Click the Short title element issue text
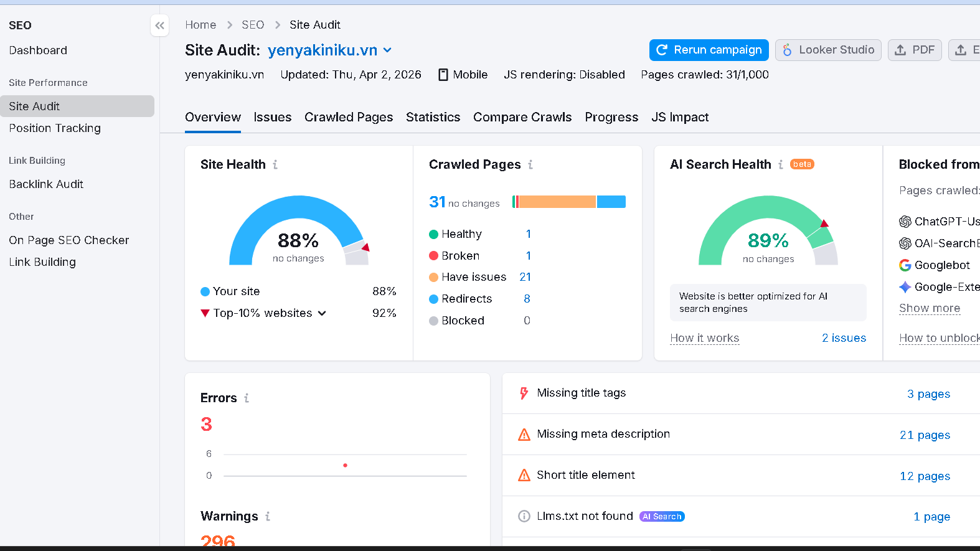Viewport: 980px width, 551px height. pyautogui.click(x=586, y=475)
